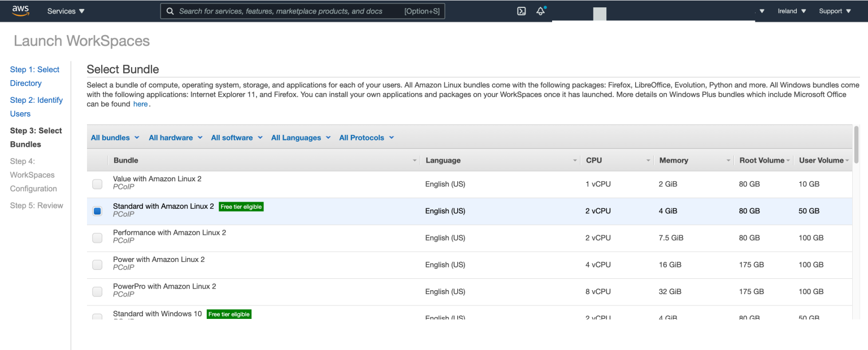Open the account menu beside Ireland

(762, 11)
